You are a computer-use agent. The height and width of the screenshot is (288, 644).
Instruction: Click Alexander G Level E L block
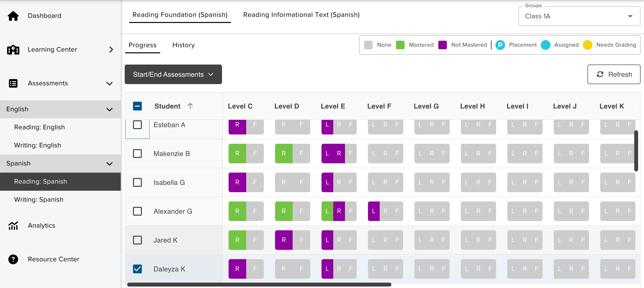coord(327,211)
